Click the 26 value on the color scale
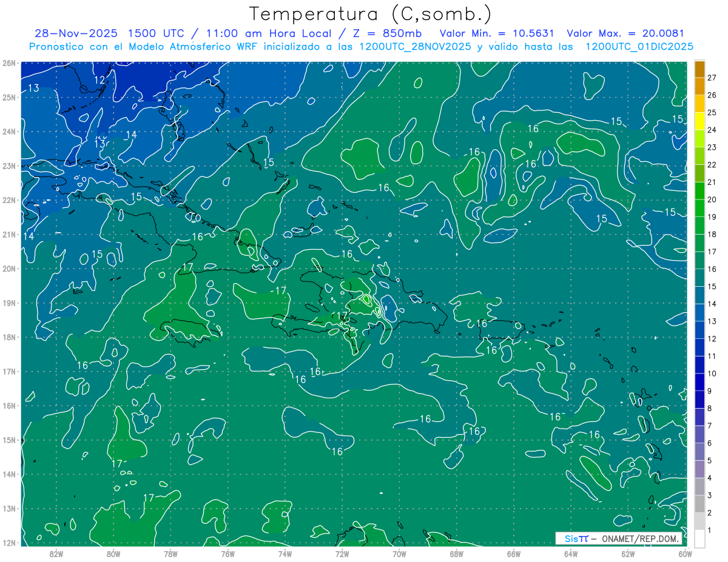Image resolution: width=728 pixels, height=562 pixels. point(712,95)
